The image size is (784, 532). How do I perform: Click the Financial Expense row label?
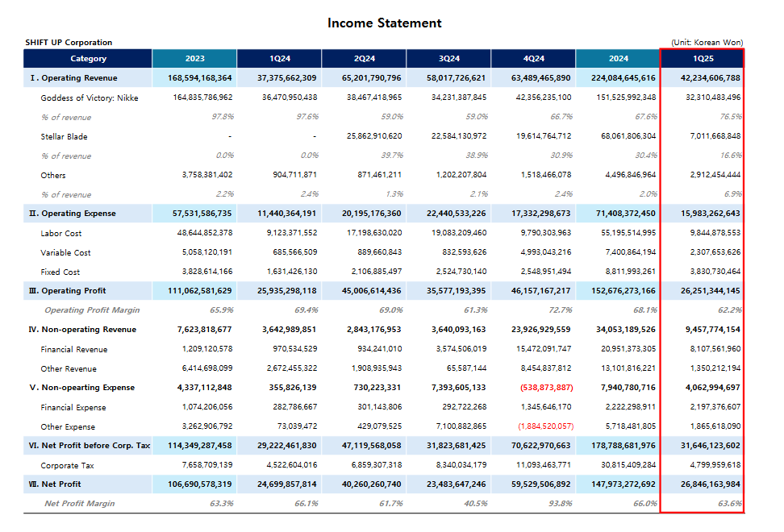pyautogui.click(x=73, y=408)
